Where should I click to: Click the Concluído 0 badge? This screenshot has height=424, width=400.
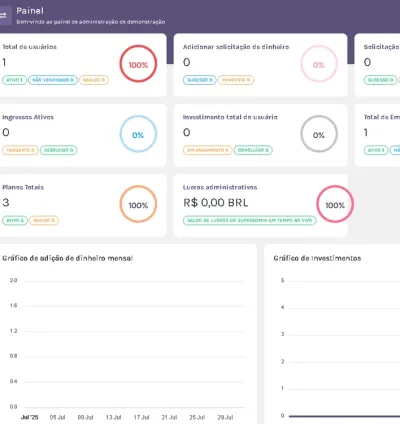(253, 150)
